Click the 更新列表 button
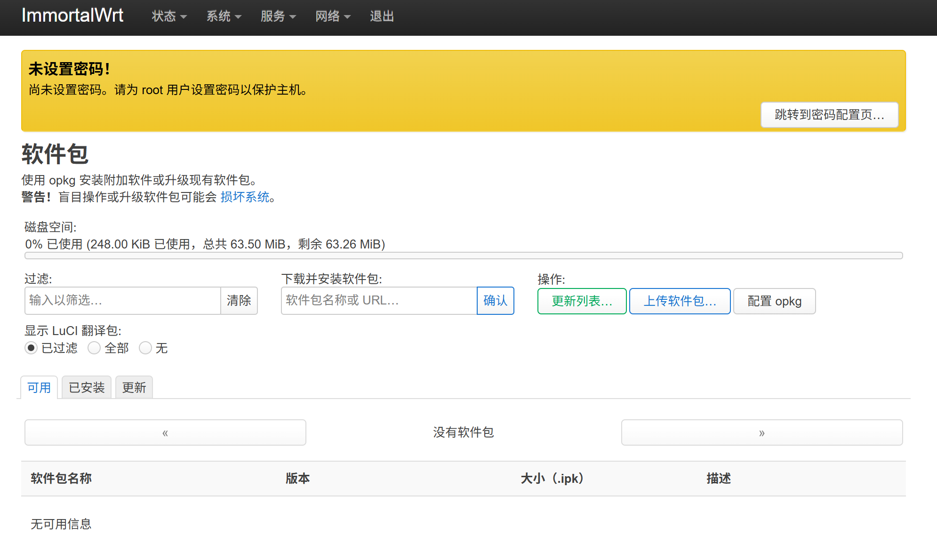Screen dimensions: 937x560 [582, 301]
